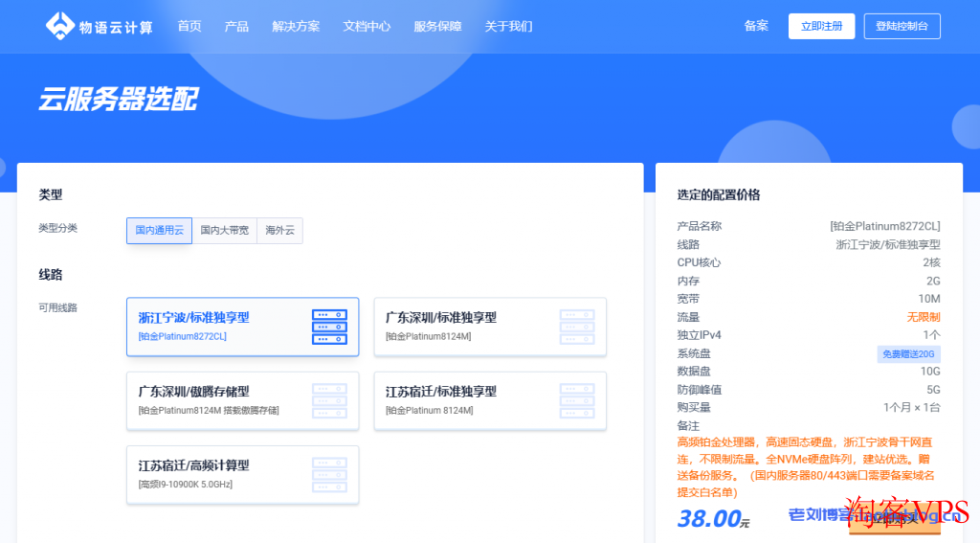
Task: Open the 产品 menu
Action: [236, 26]
